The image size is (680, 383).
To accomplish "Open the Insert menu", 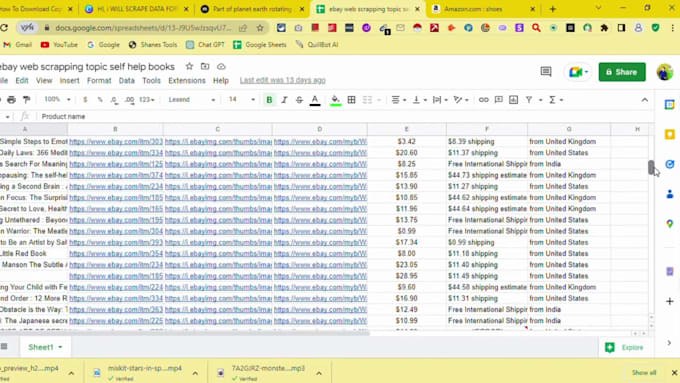I will point(69,81).
